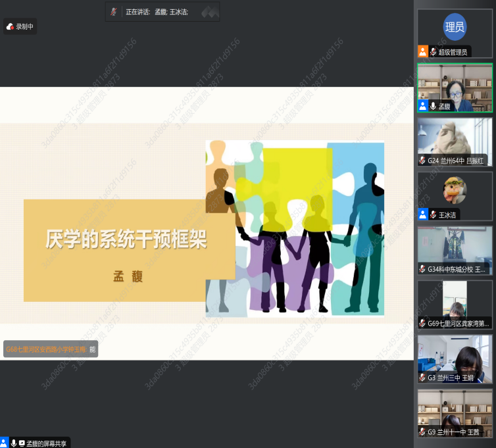Screen dimensions: 496x448
Task: Click the slide title 厌学的系统干预框架
Action: point(126,239)
